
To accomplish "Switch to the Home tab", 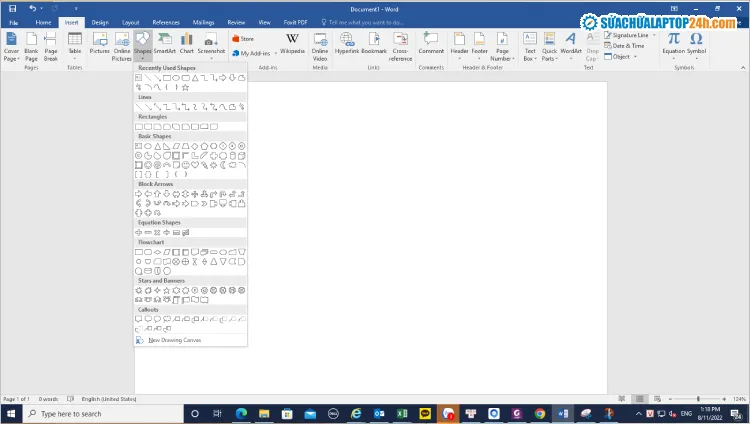I will click(43, 22).
